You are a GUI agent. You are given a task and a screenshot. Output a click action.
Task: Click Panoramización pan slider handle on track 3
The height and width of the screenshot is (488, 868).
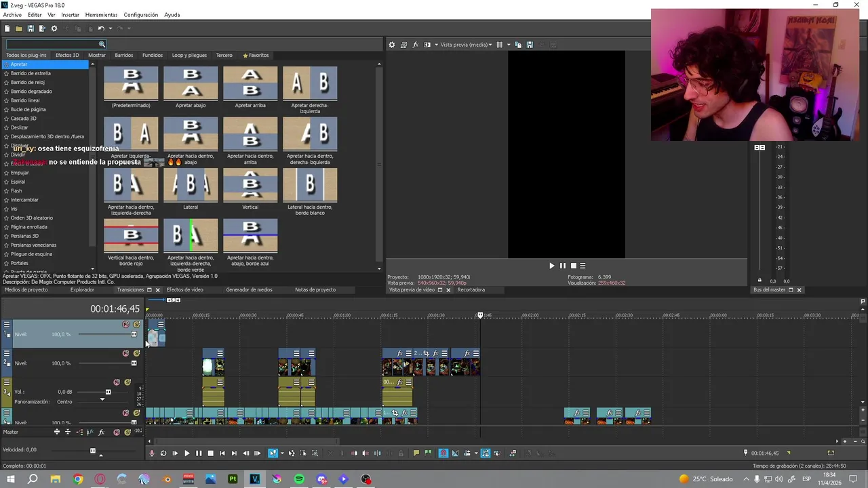[102, 399]
